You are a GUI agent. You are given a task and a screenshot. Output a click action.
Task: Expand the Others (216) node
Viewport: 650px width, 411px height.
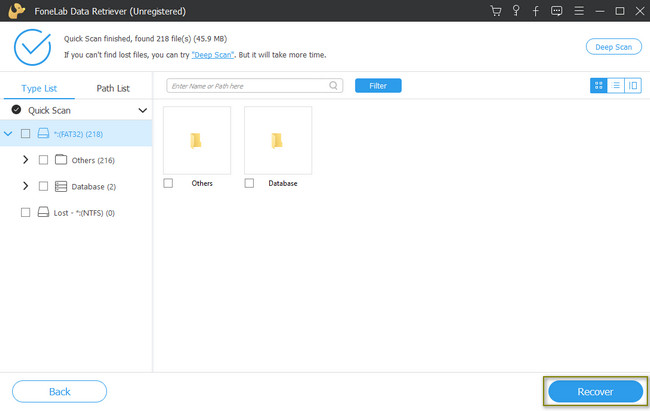point(26,160)
